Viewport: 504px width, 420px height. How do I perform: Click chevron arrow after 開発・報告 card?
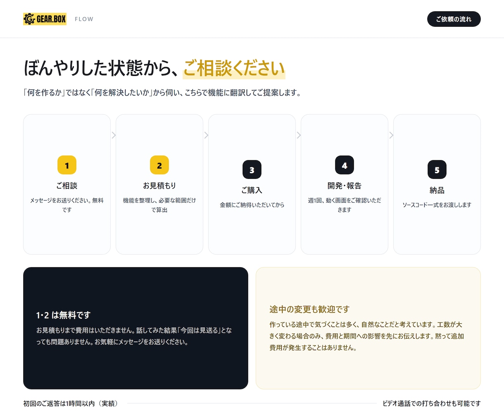click(x=391, y=135)
